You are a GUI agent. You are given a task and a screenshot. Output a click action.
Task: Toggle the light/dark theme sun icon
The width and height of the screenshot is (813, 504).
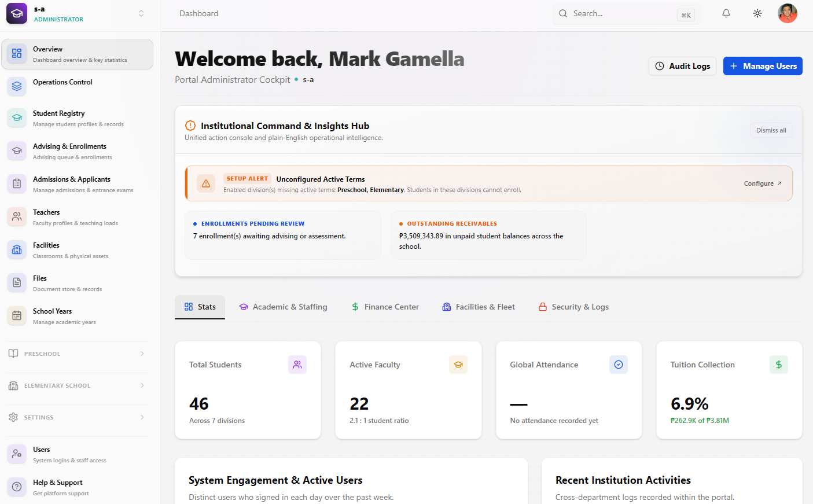click(757, 13)
